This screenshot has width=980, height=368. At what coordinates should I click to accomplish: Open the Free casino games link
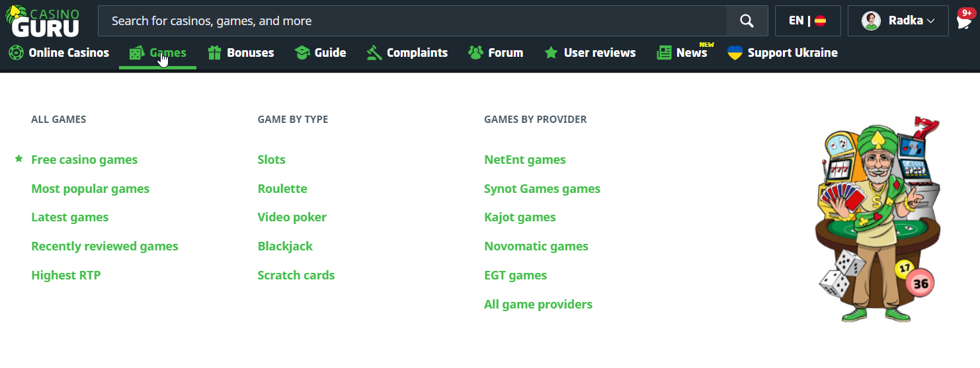[84, 160]
